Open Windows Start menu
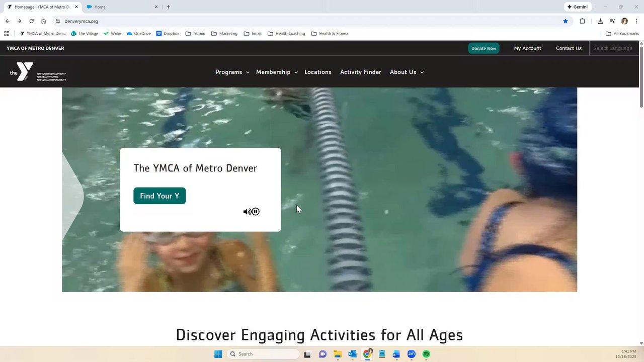The height and width of the screenshot is (362, 644). click(x=218, y=354)
